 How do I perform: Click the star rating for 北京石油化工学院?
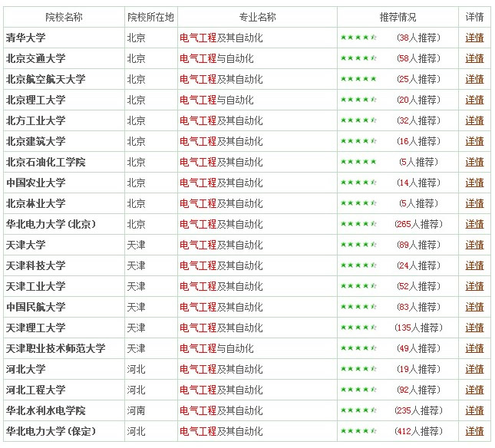pos(358,162)
